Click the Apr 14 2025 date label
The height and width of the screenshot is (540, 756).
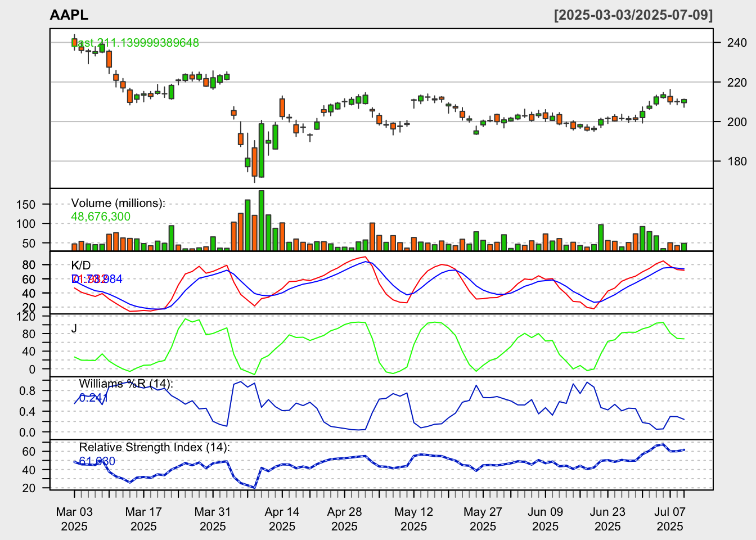click(282, 519)
